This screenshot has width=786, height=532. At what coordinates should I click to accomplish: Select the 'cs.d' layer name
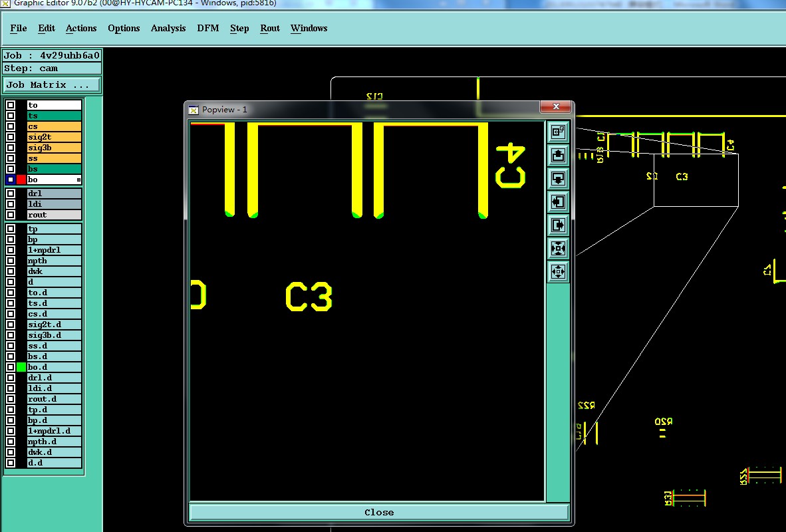tap(54, 314)
